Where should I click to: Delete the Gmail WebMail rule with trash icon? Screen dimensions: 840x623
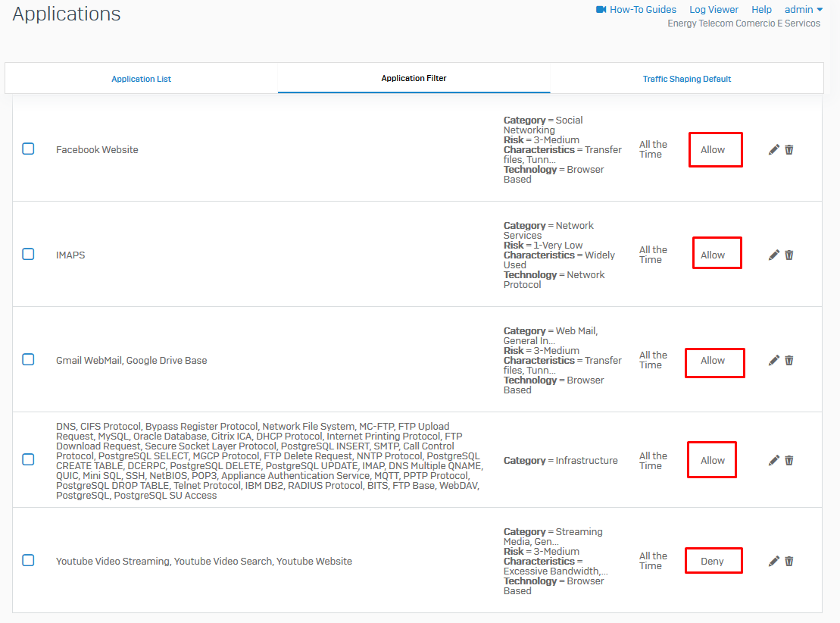789,360
